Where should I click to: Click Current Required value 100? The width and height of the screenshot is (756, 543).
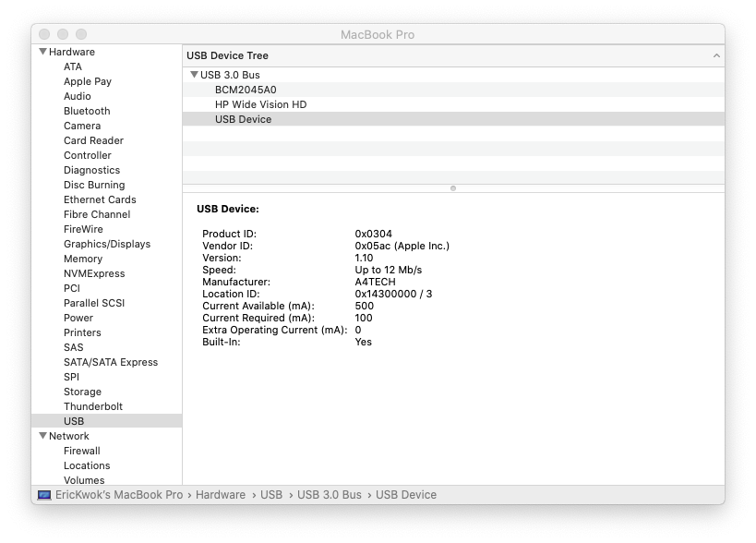pos(364,318)
